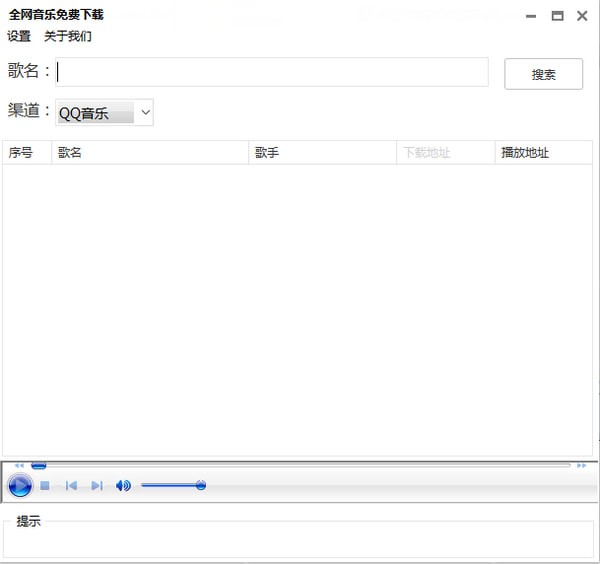Skip to previous track

[x=71, y=486]
